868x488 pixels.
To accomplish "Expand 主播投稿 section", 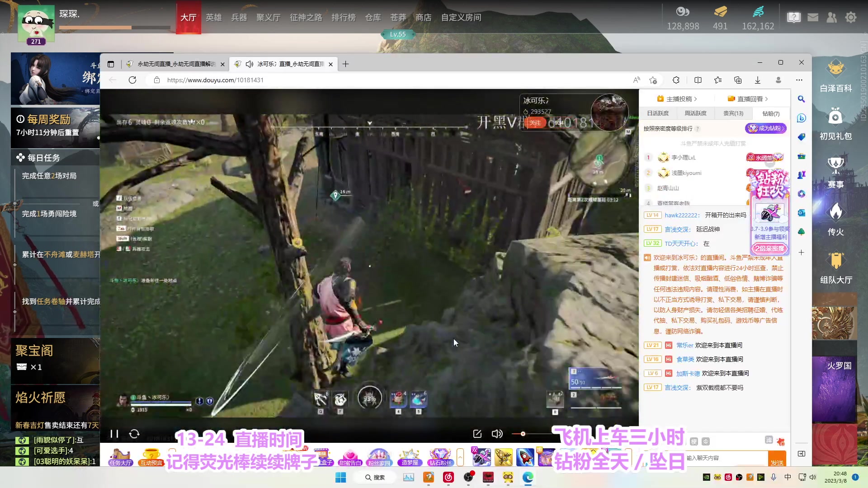I will (677, 99).
